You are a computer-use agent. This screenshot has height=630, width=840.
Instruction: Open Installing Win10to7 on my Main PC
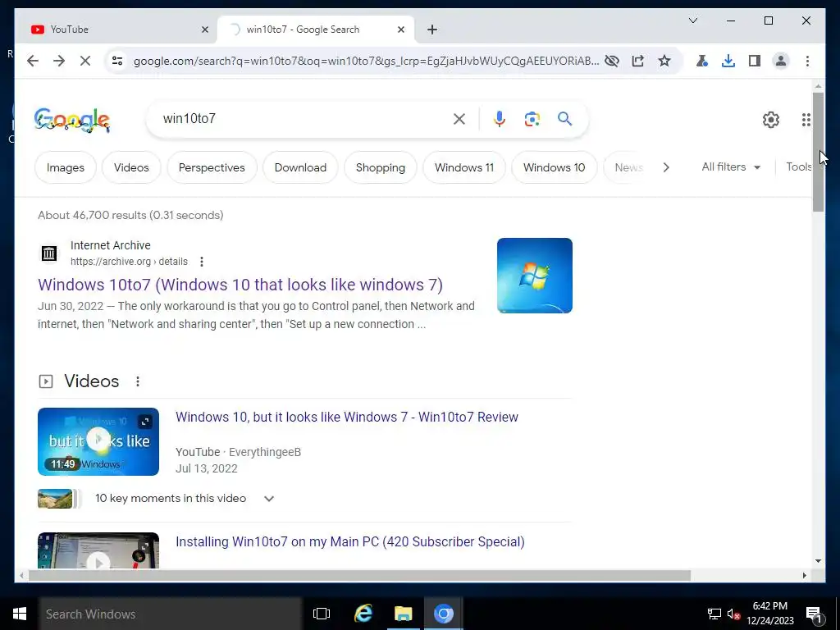(x=349, y=542)
